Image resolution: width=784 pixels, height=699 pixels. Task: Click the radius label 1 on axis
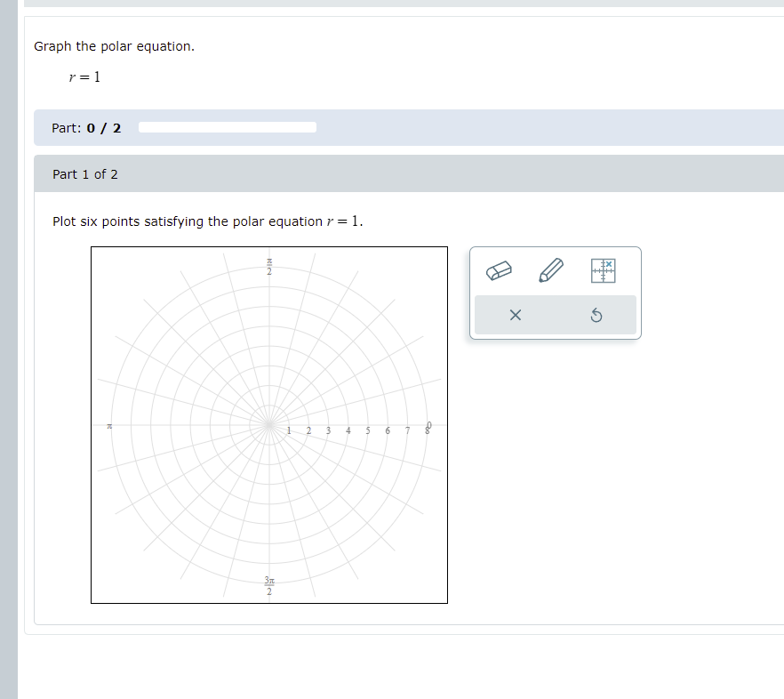click(x=289, y=430)
